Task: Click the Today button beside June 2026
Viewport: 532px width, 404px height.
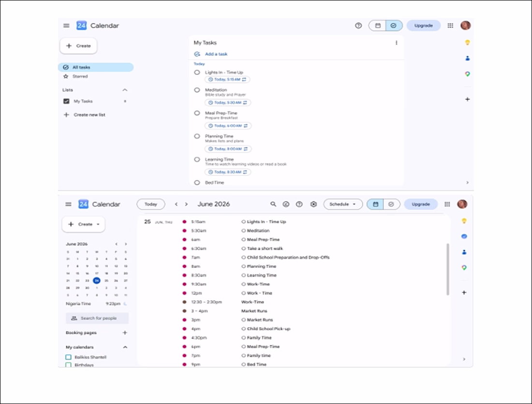Action: click(x=150, y=204)
